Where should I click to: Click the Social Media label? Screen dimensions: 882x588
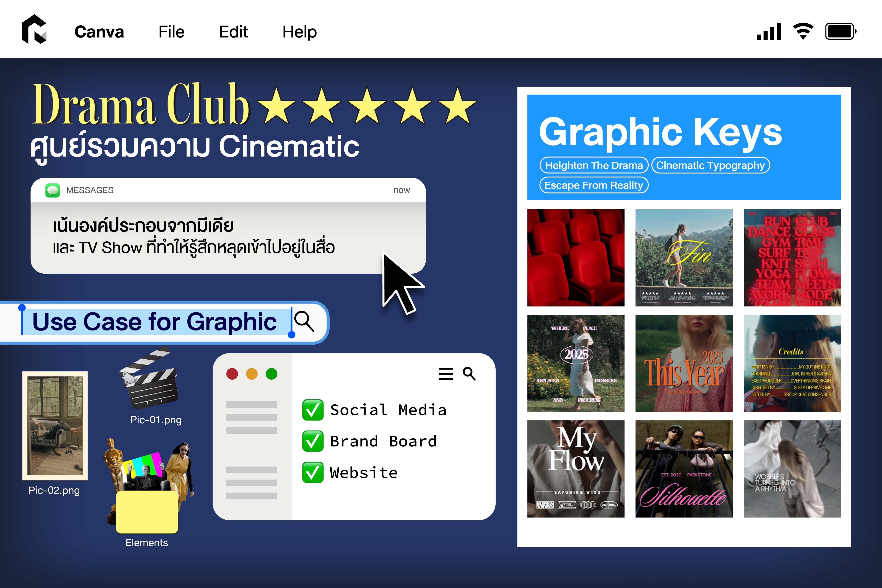pos(388,410)
